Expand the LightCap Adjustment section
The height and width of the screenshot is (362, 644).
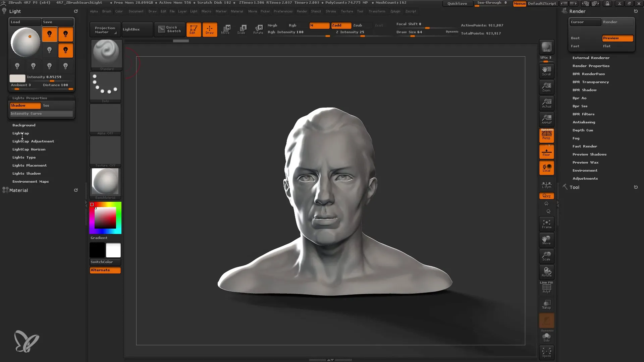pos(33,141)
